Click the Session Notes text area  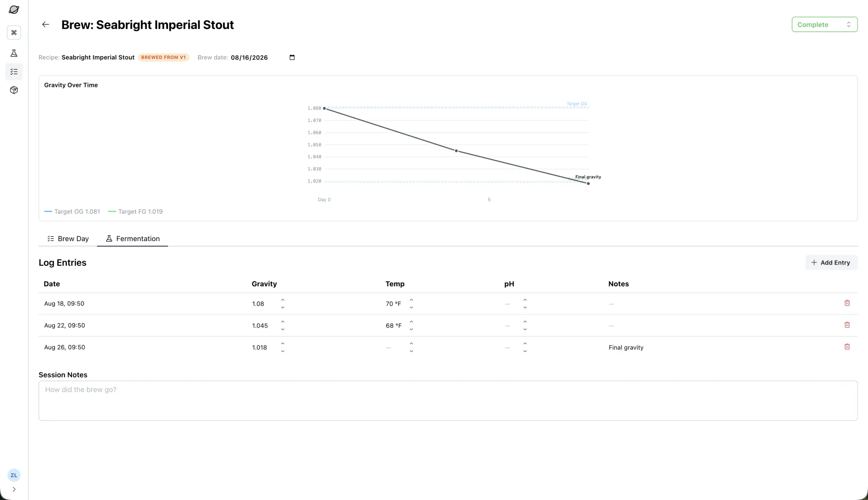[448, 401]
